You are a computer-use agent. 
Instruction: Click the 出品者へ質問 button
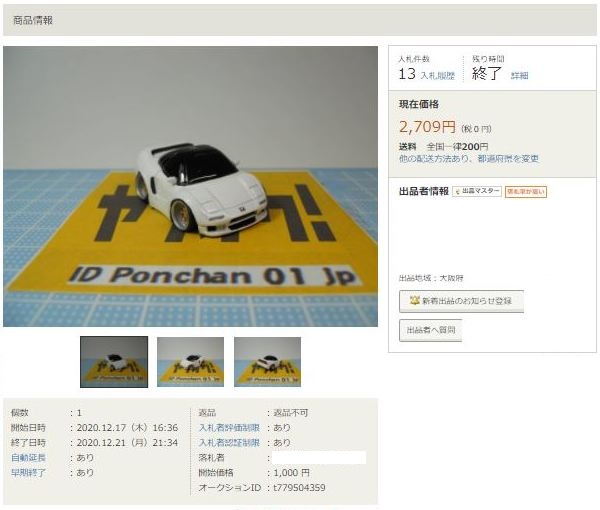tap(430, 330)
